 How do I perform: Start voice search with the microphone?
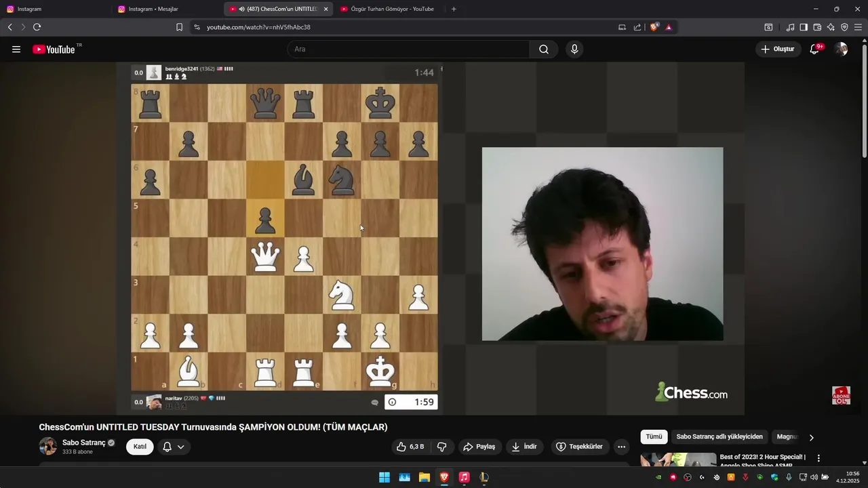click(x=574, y=49)
